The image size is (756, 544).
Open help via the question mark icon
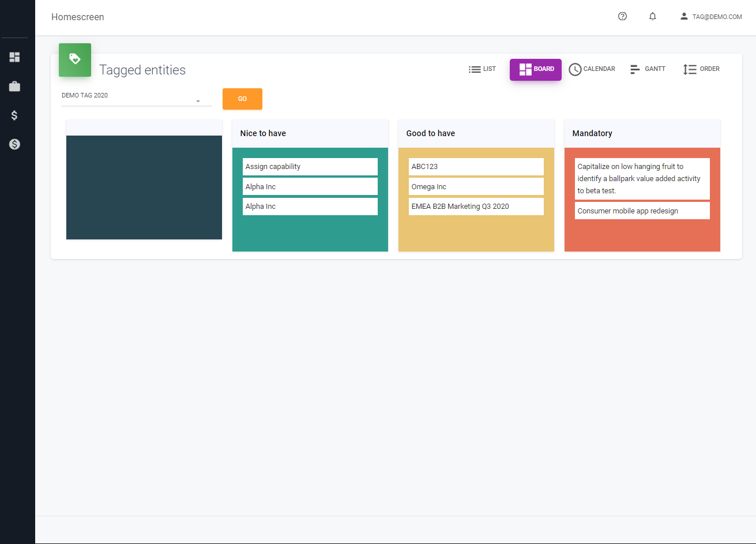[x=622, y=17]
